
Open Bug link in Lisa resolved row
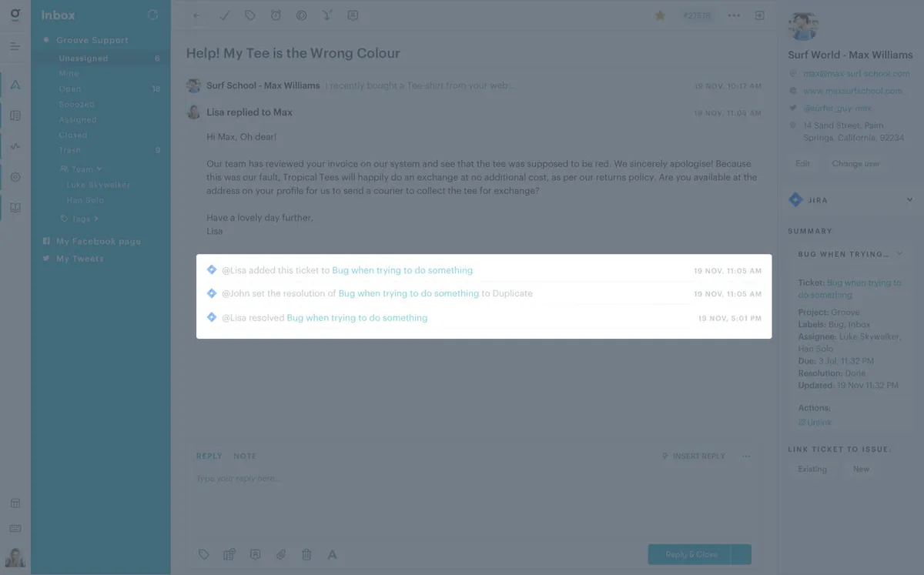[357, 318]
